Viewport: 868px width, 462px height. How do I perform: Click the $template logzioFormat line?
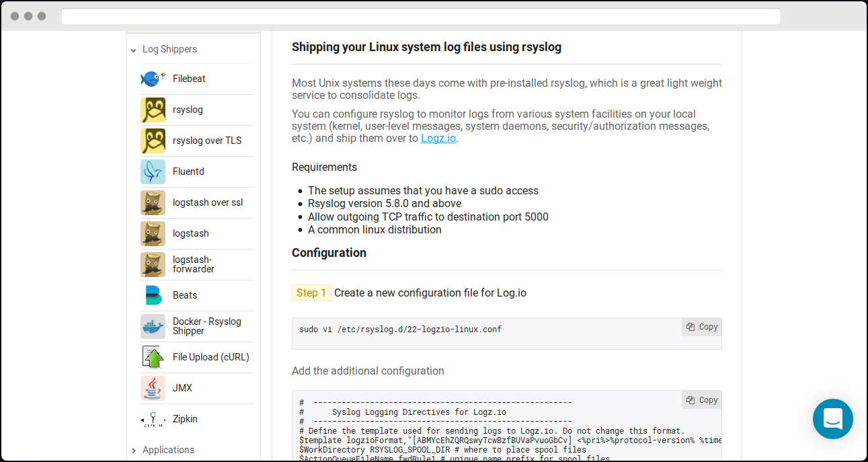510,440
